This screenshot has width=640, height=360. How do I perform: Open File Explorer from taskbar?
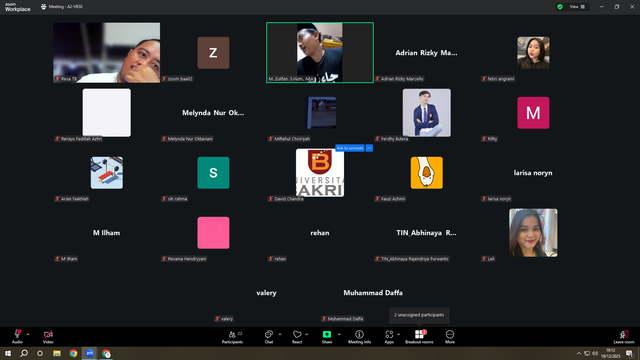(x=57, y=353)
